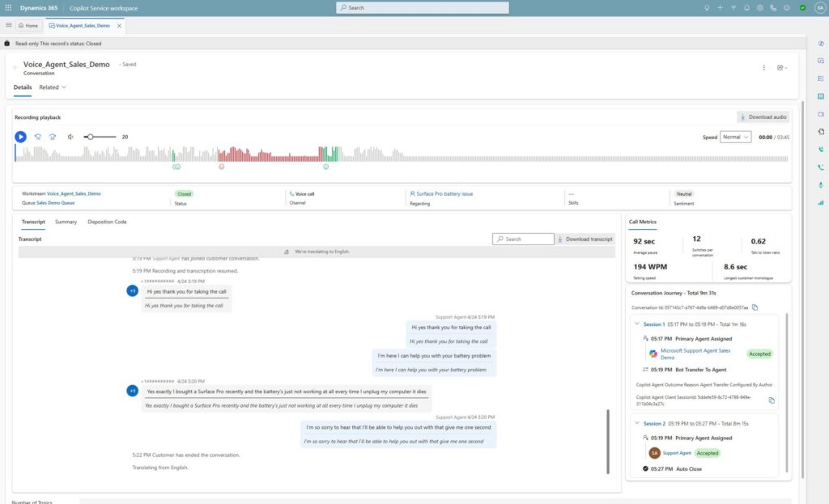Switch to the Summary tab
829x504 pixels.
point(66,222)
